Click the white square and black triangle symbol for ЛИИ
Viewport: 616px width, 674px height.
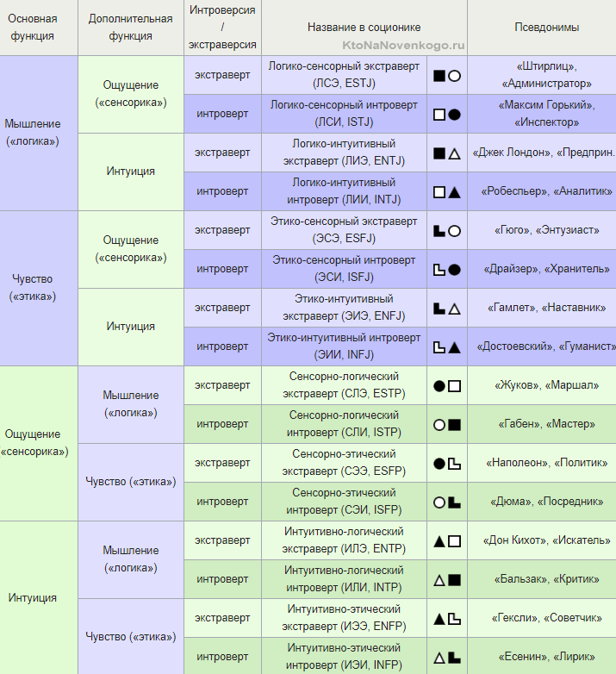click(447, 192)
